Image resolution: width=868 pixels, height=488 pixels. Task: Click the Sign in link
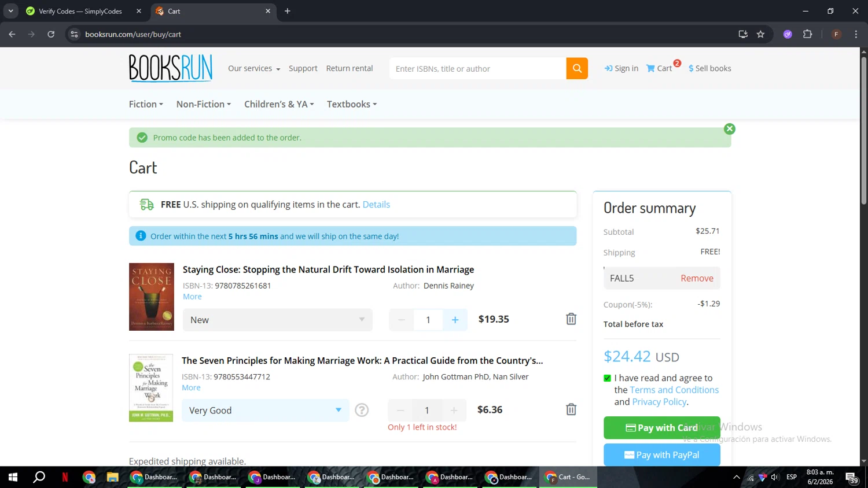click(x=621, y=68)
